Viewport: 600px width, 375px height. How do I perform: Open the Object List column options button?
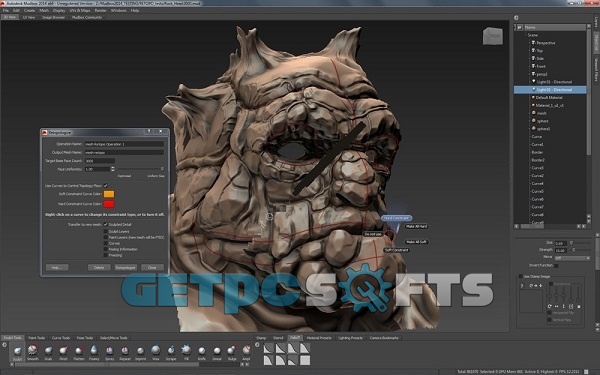520,27
